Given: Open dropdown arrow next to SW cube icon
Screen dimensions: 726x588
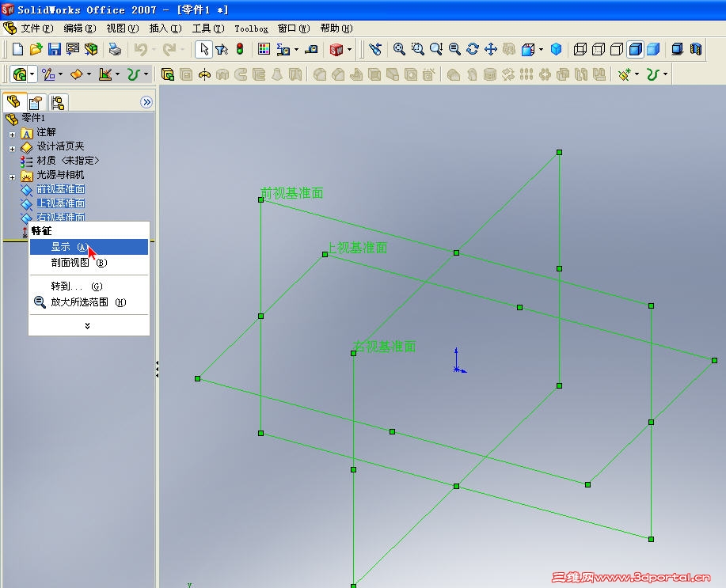Looking at the screenshot, I should point(350,49).
